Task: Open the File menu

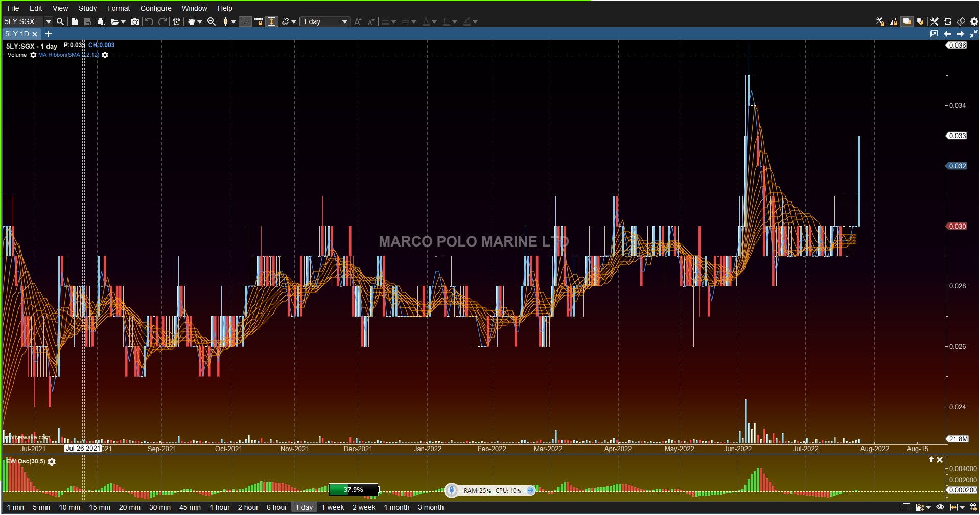Action: (13, 8)
